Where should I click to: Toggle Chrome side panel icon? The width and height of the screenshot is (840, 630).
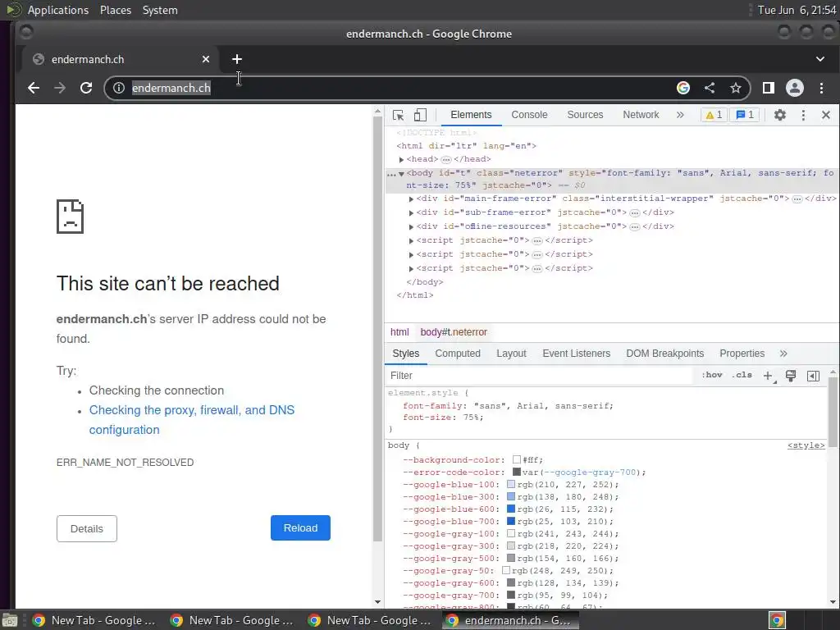tap(768, 88)
